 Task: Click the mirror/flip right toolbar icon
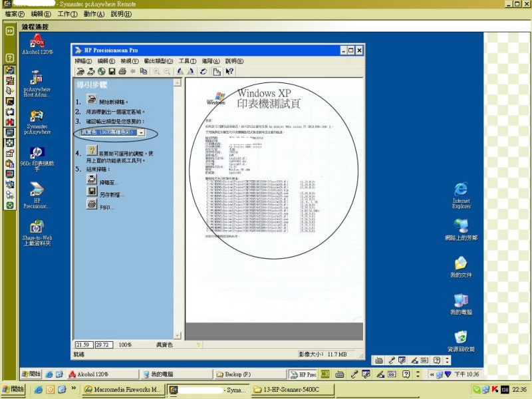coord(191,72)
